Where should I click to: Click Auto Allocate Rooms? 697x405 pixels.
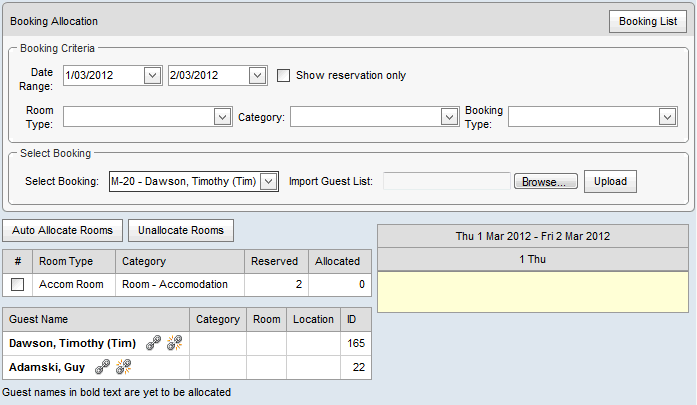62,230
